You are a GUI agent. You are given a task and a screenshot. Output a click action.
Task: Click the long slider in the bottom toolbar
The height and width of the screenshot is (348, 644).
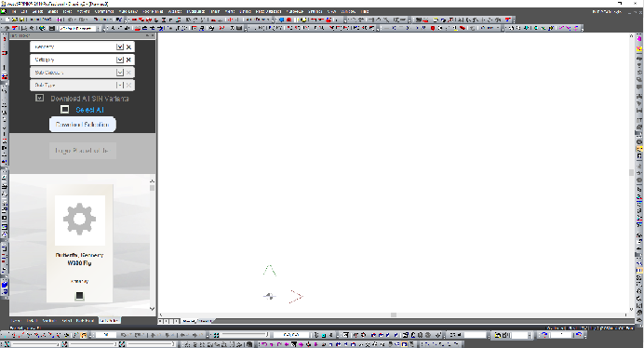pos(245,335)
